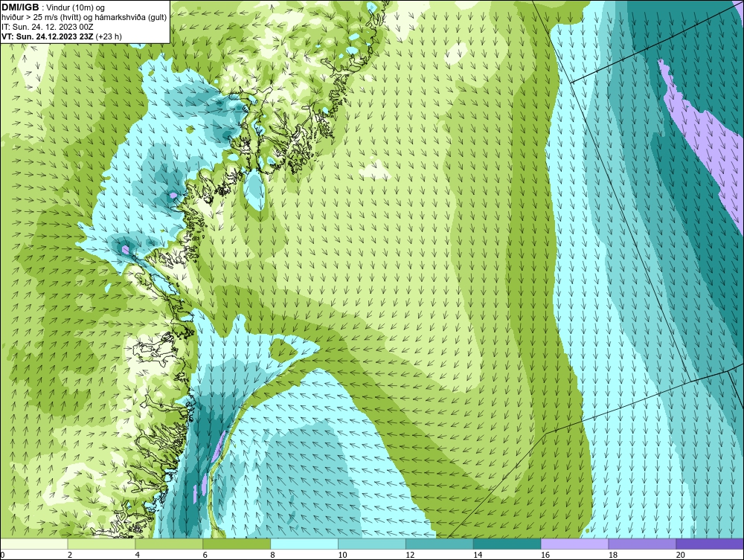Image resolution: width=744 pixels, height=560 pixels.
Task: Click the 2–4 m/s legend swatch
Action: [101, 544]
